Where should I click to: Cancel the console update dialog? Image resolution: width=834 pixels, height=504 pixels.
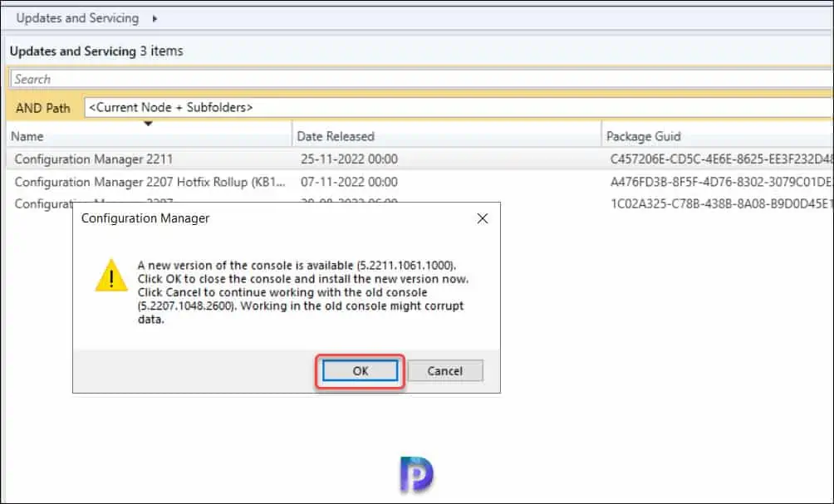[x=445, y=370]
